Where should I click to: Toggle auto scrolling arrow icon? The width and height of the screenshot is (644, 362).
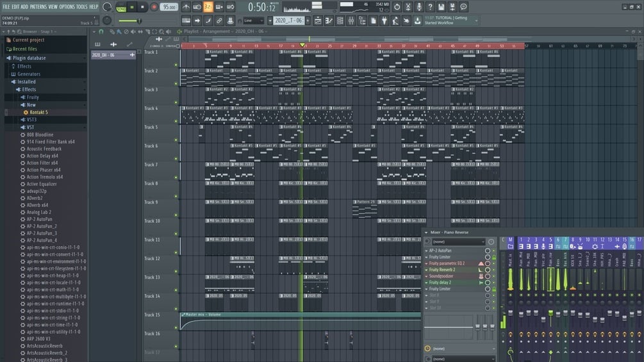click(x=197, y=21)
